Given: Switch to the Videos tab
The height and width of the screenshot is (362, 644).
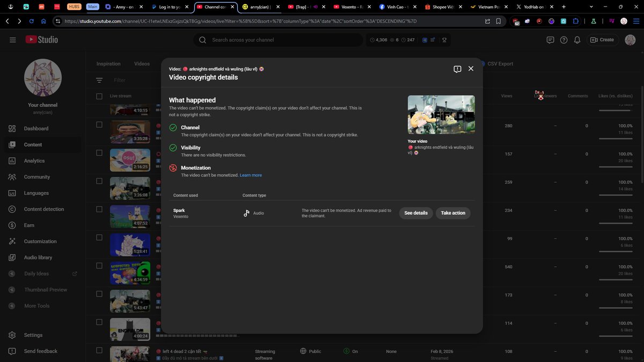Looking at the screenshot, I should tap(142, 63).
